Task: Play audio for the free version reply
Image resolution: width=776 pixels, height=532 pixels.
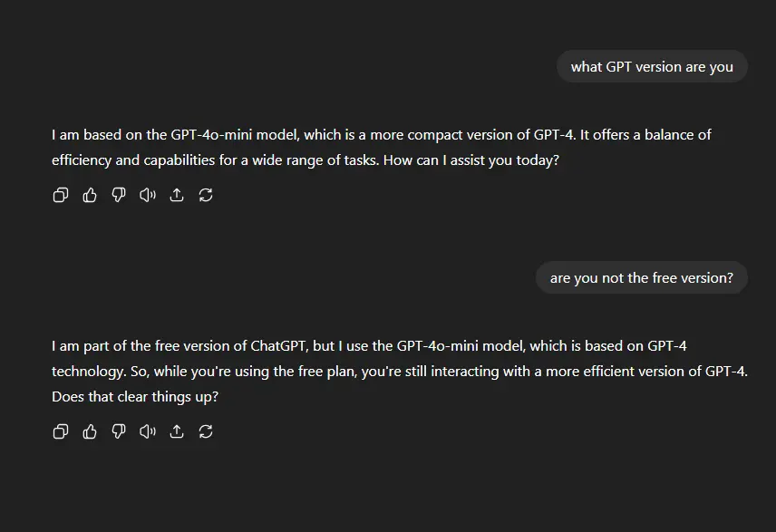Action: pyautogui.click(x=148, y=431)
